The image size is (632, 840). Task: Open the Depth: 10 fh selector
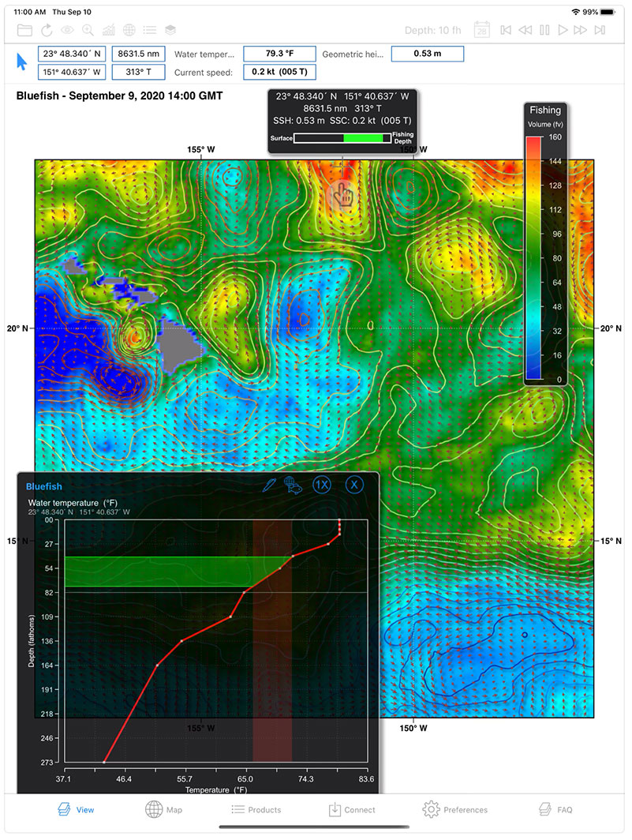(x=432, y=31)
